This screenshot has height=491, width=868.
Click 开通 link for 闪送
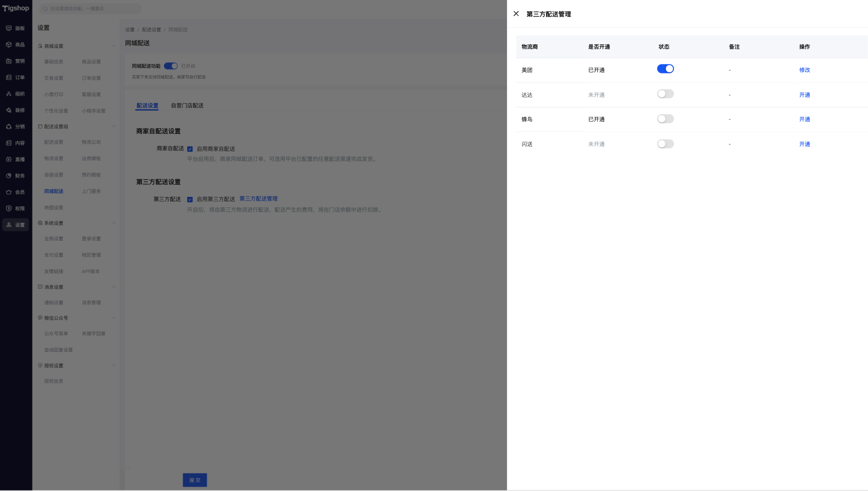click(805, 144)
